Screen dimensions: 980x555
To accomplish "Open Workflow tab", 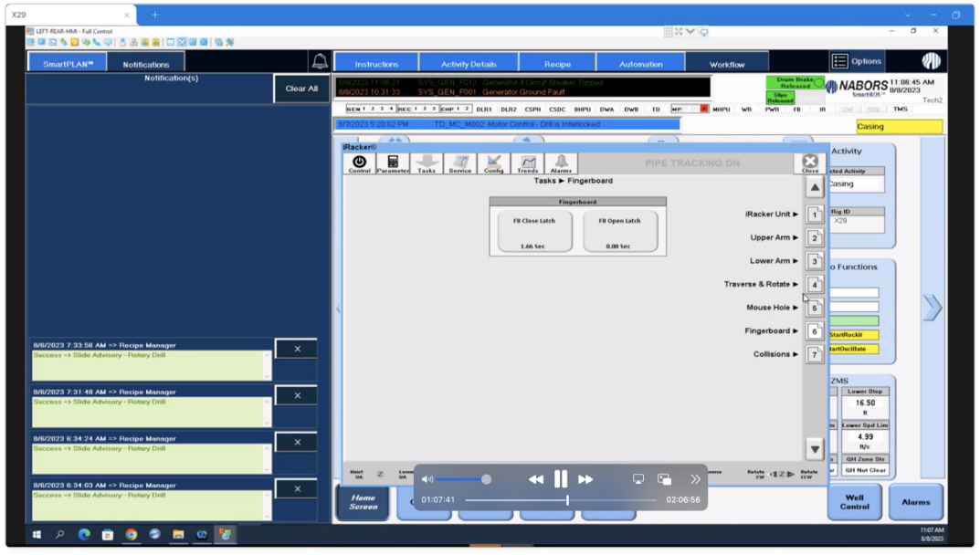I will (x=727, y=64).
